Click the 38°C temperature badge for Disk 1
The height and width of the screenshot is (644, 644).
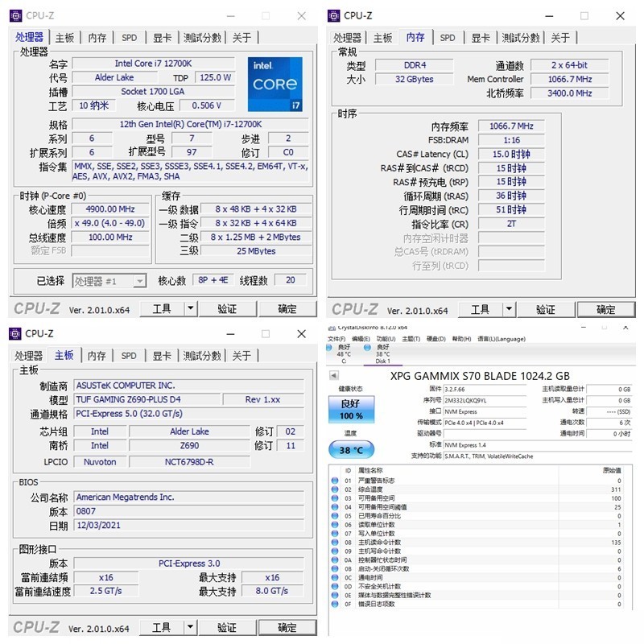pos(349,450)
